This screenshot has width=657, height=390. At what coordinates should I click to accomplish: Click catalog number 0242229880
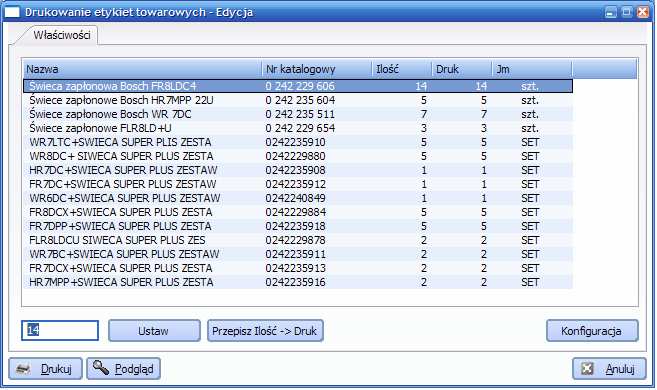click(x=295, y=156)
